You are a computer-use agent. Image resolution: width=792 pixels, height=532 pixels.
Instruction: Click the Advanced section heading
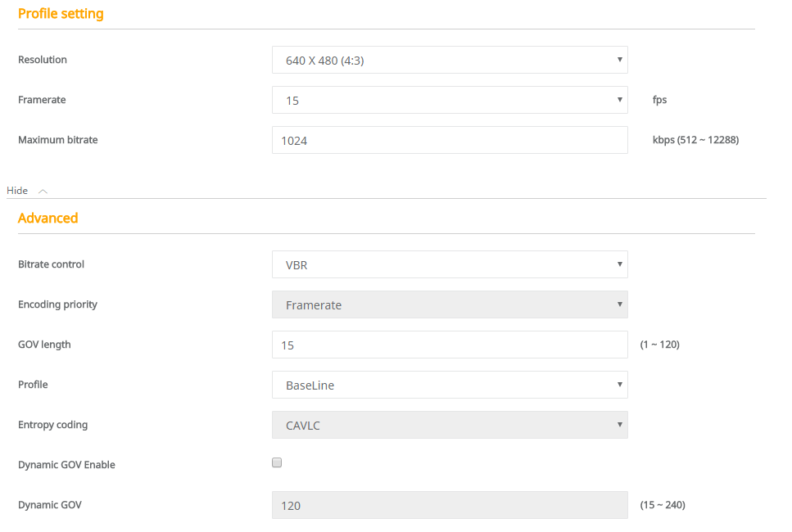point(48,218)
